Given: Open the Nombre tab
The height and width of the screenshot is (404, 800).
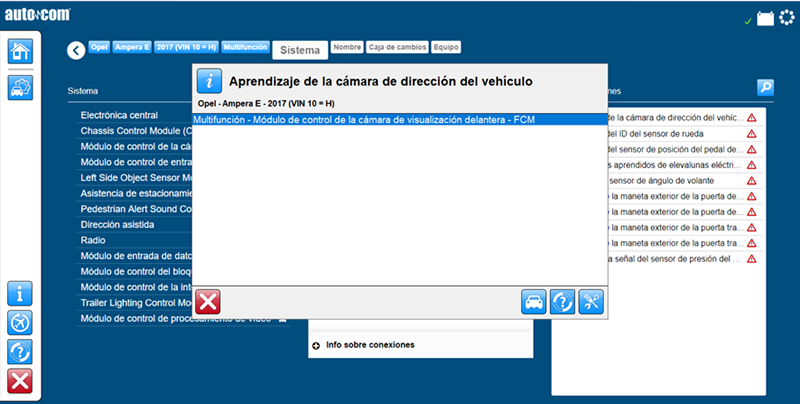Looking at the screenshot, I should click(347, 47).
